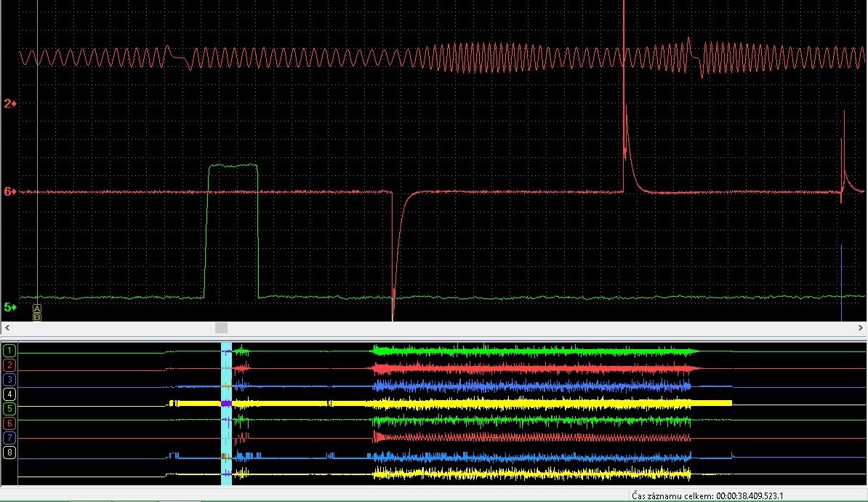Click the total record time status text
868x502 pixels.
pyautogui.click(x=707, y=496)
